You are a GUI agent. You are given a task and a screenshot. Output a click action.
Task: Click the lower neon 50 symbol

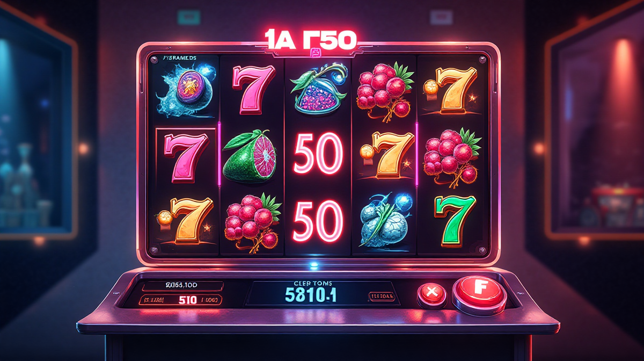pos(318,220)
